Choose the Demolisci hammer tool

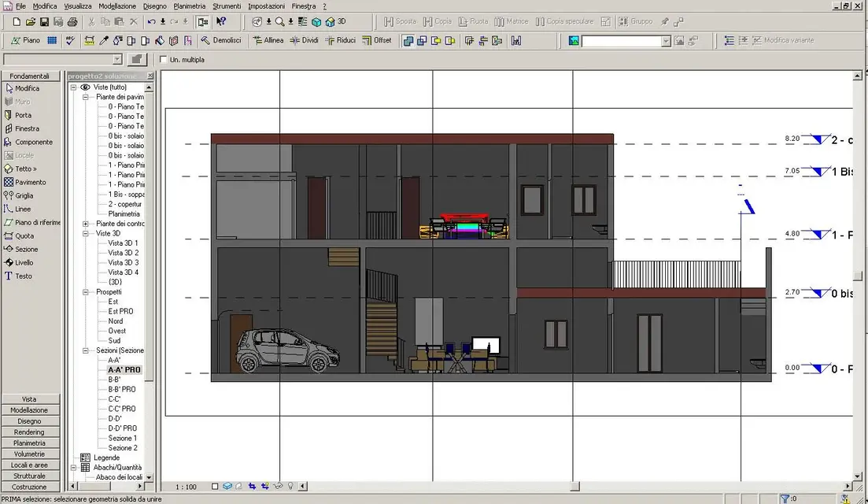coord(221,40)
